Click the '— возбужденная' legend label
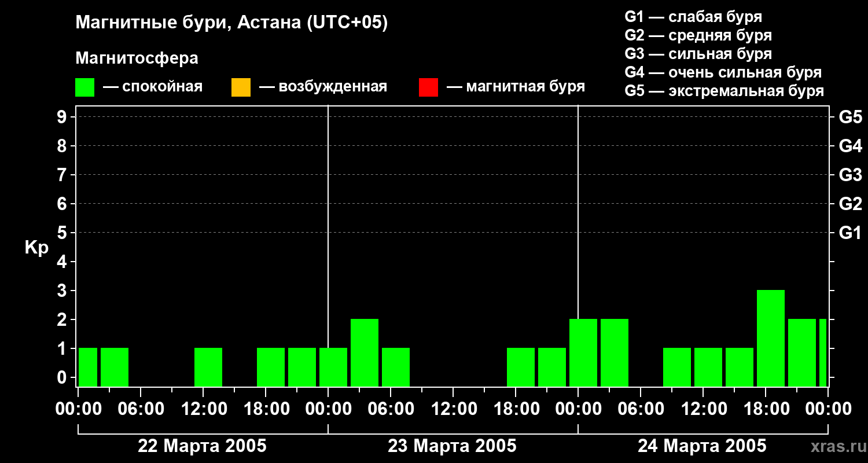 point(323,87)
